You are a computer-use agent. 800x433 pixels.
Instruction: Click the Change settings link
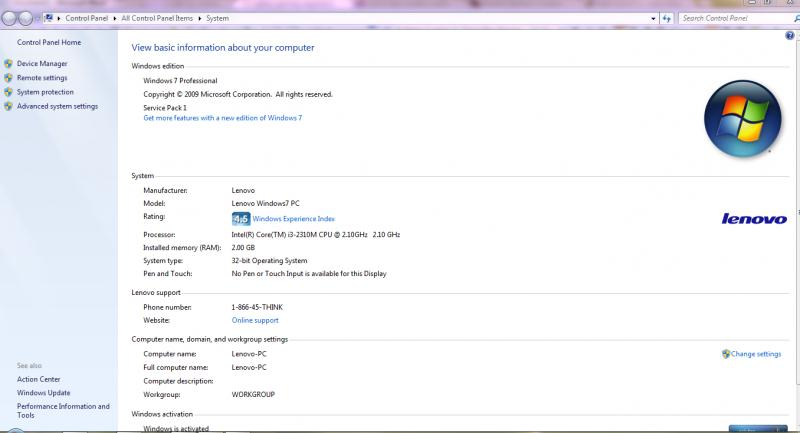(756, 354)
